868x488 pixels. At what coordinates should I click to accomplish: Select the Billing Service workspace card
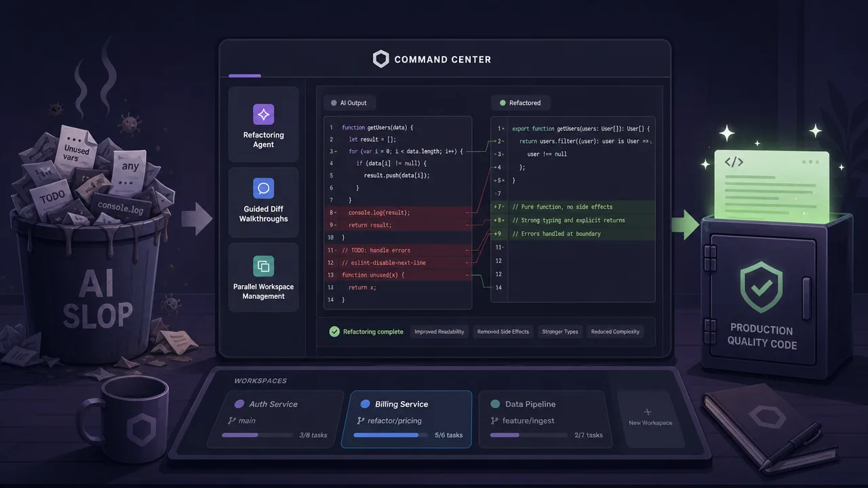tap(406, 420)
